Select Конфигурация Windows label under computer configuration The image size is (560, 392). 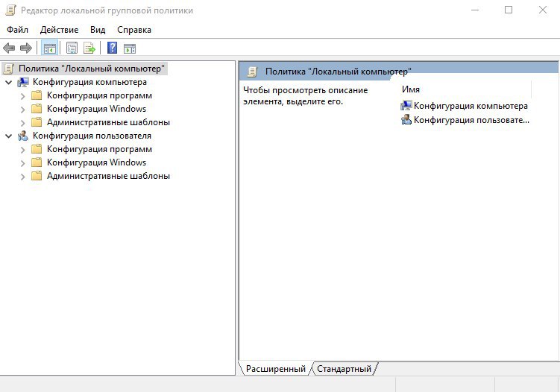pos(96,109)
